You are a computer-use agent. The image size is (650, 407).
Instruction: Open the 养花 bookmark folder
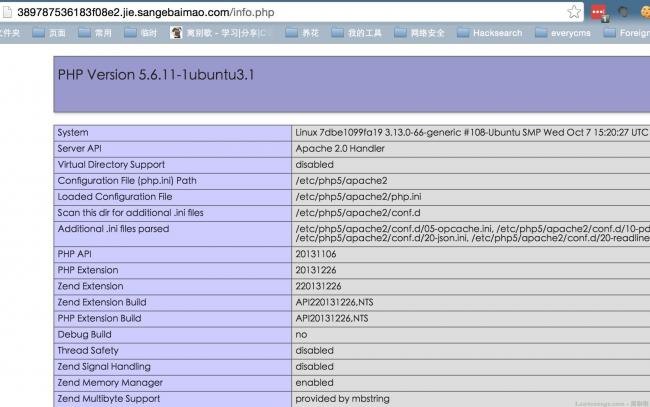[302, 33]
